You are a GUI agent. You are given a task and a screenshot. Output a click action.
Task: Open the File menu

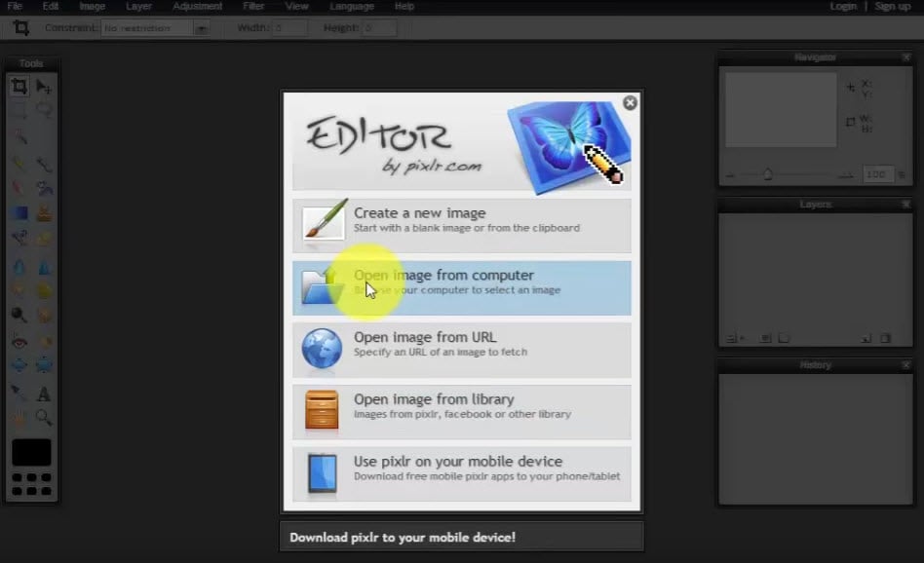tap(15, 6)
